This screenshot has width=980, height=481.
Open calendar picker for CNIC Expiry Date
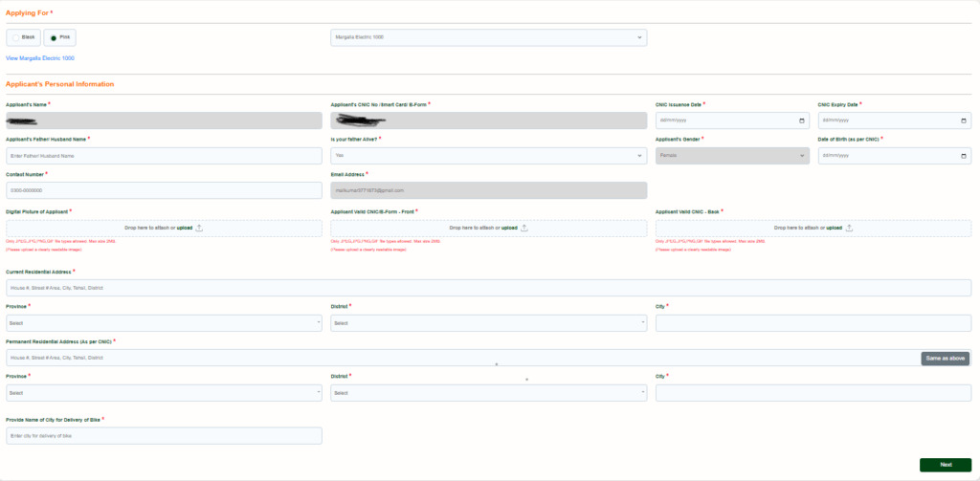point(964,120)
